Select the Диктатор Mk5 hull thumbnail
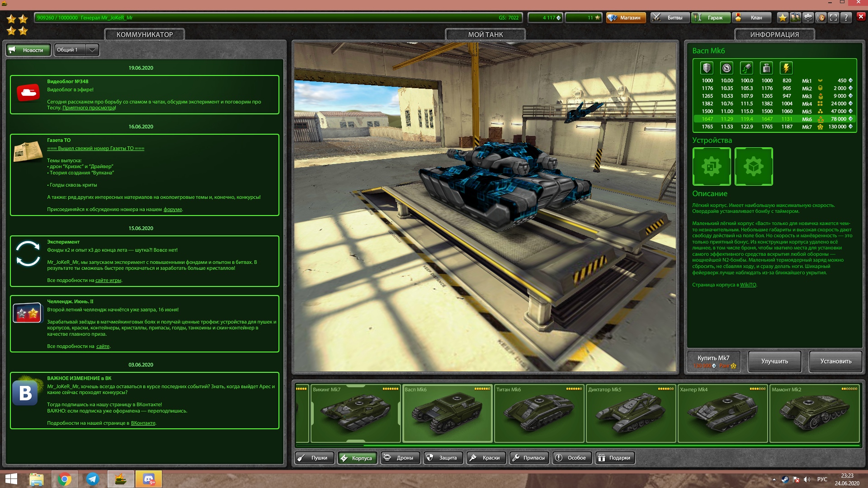Viewport: 868px width, 488px height. pos(631,413)
